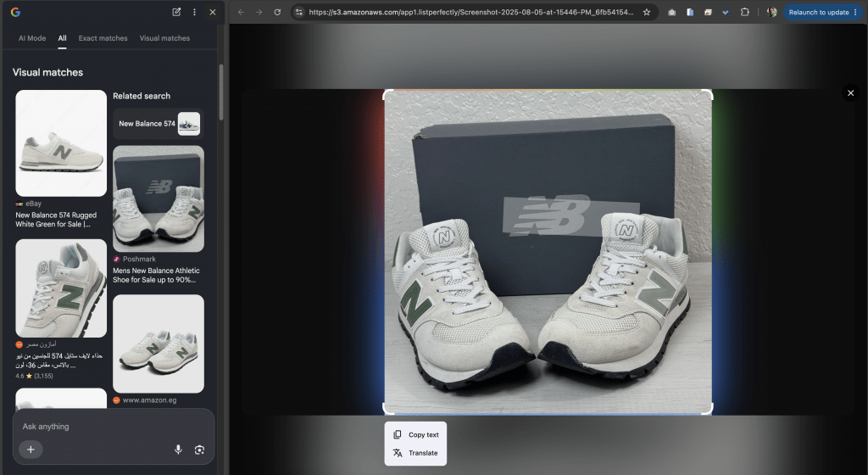Open www.amazon.eg shoe pair thumbnail
The width and height of the screenshot is (868, 475).
(x=159, y=344)
